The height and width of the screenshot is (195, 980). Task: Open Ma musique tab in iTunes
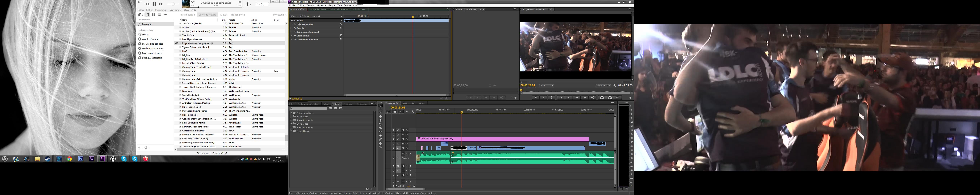188,14
